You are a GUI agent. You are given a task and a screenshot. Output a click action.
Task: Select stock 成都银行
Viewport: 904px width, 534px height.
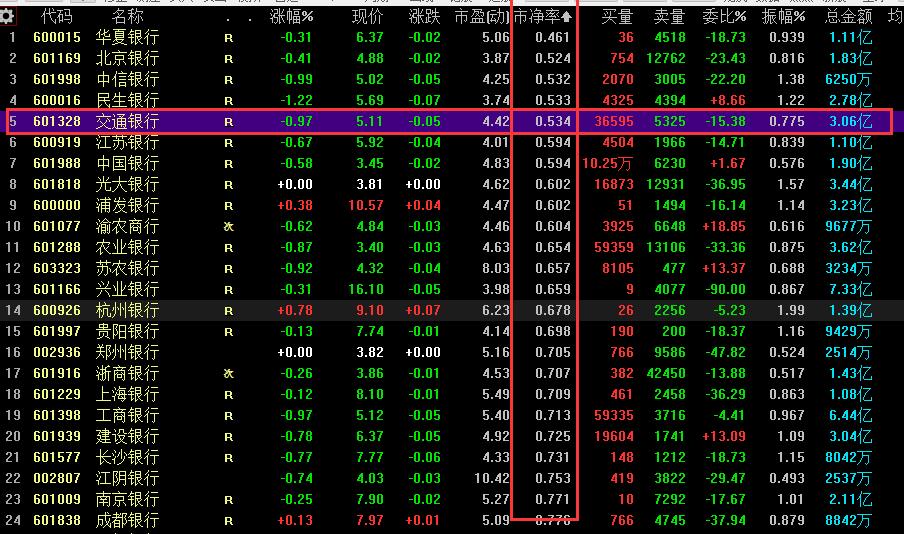coord(127,520)
